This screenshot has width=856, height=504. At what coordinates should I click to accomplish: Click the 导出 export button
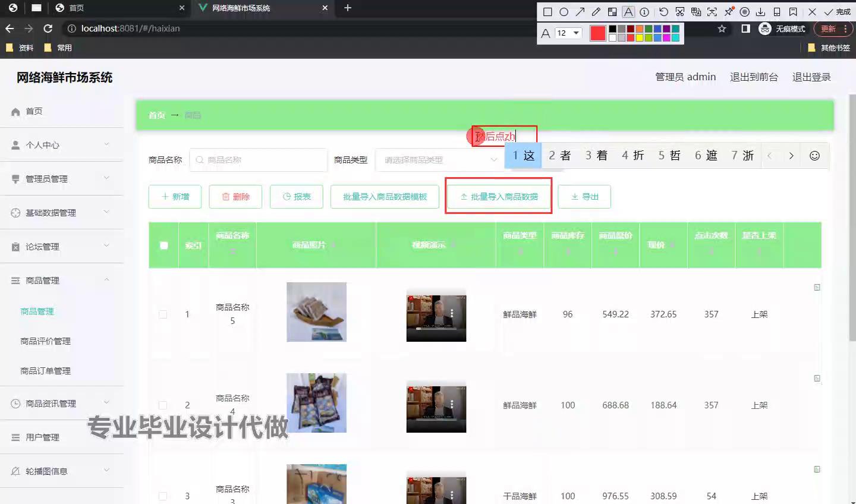pos(584,197)
